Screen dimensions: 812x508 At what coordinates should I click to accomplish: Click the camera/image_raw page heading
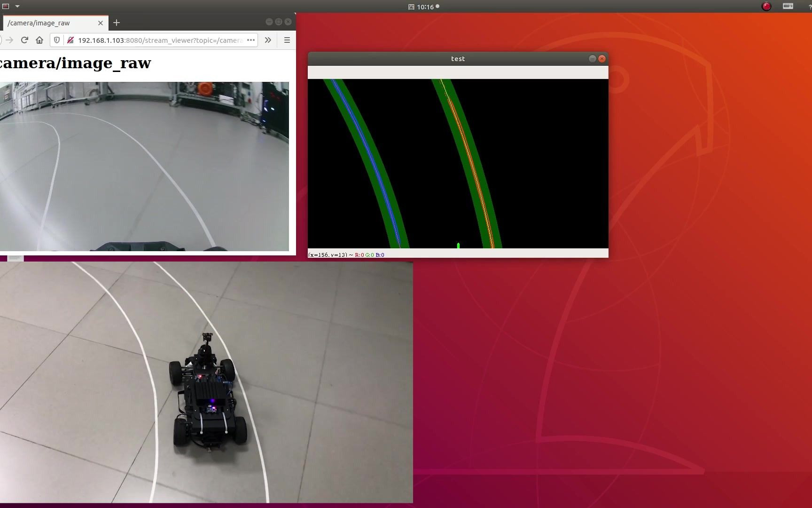75,63
